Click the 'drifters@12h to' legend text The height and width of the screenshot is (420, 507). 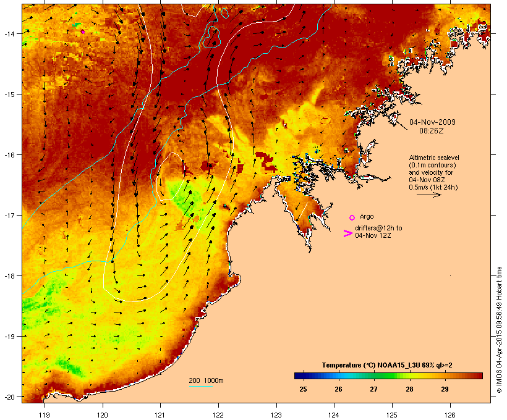[378, 228]
